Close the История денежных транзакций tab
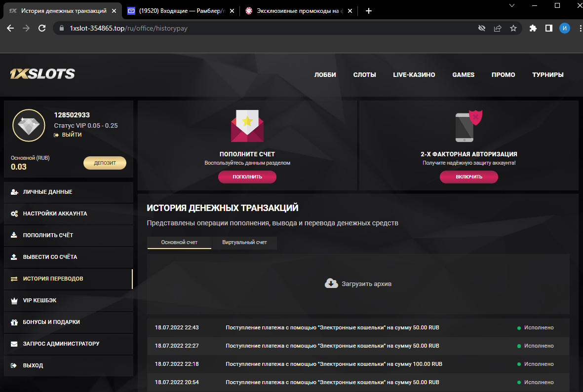 114,11
